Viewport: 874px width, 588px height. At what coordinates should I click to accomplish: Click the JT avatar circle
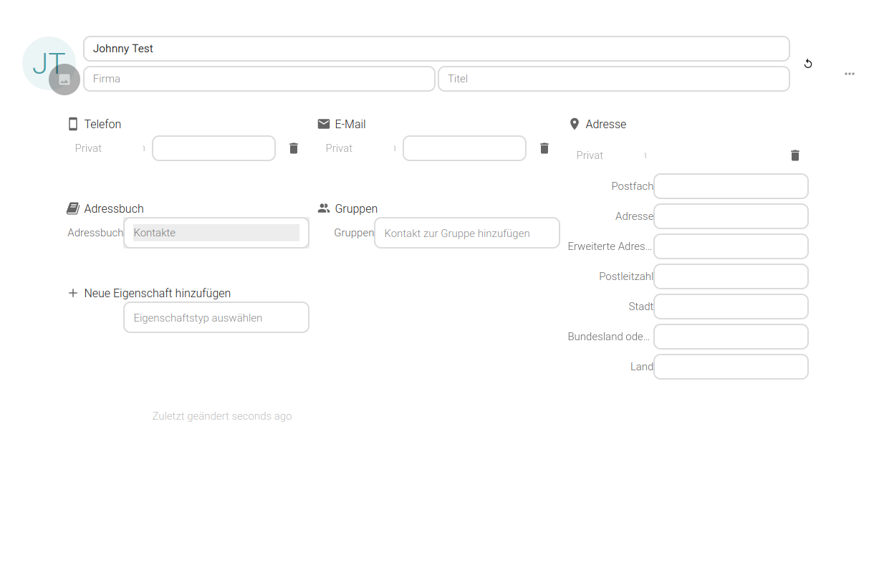coord(49,63)
